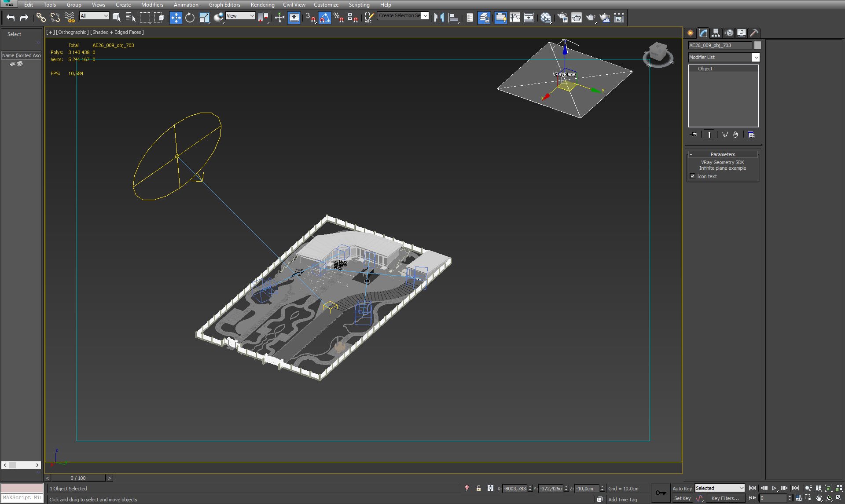Toggle Icon text checkbox in Parameters

pos(694,176)
